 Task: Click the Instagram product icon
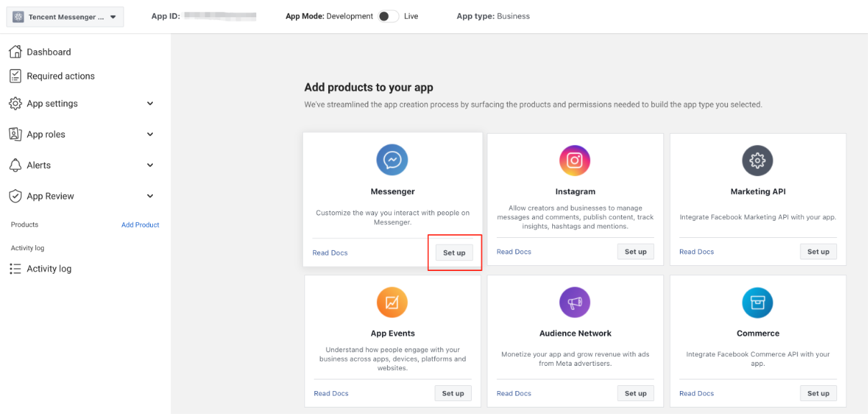[574, 160]
